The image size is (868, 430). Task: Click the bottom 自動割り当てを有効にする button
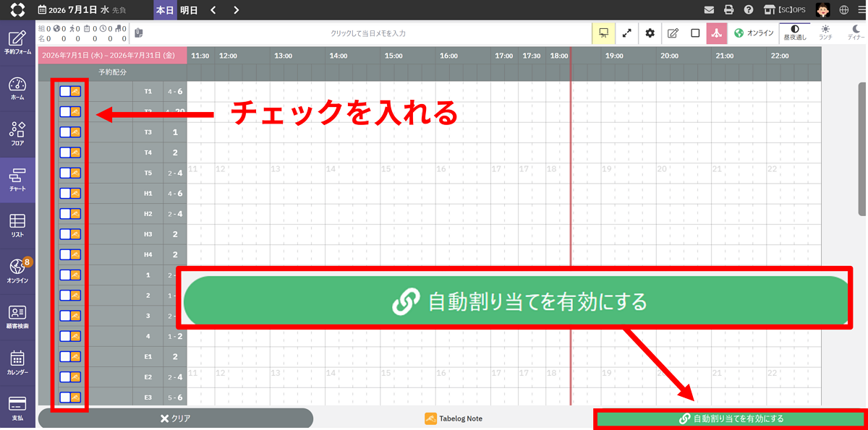[x=730, y=418]
